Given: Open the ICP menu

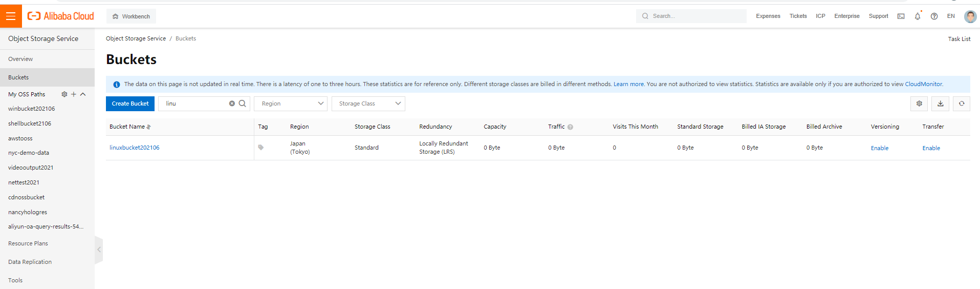Looking at the screenshot, I should pyautogui.click(x=820, y=16).
